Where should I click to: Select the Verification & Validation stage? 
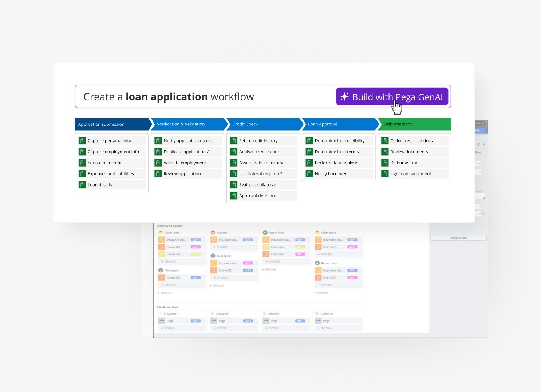[189, 124]
